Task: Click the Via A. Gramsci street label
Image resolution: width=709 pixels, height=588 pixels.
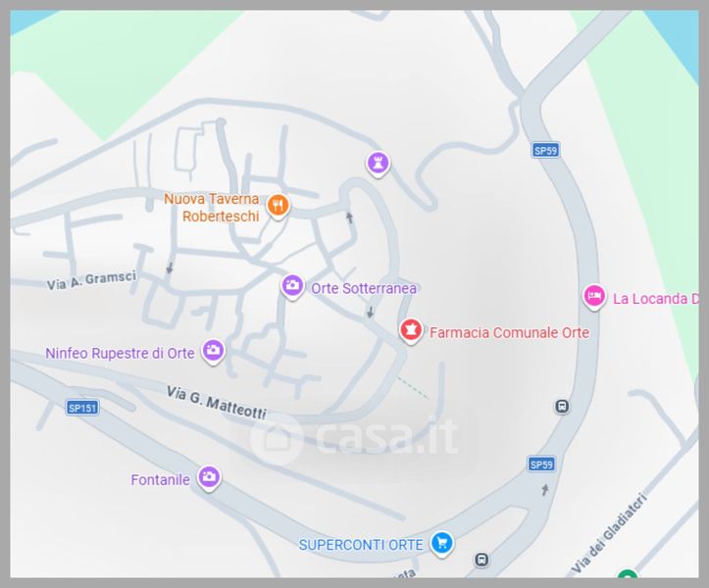Action: click(92, 280)
